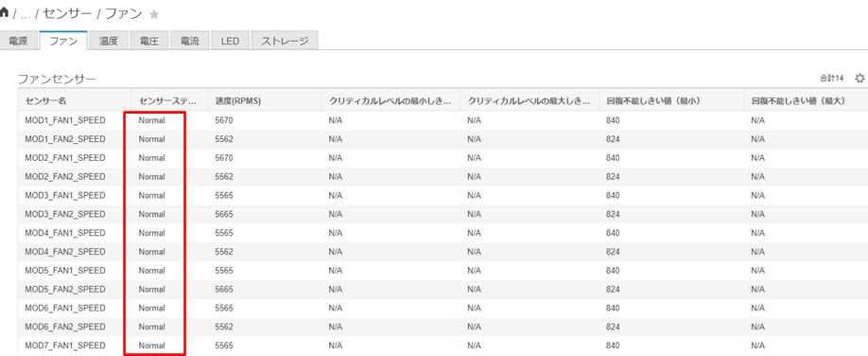
Task: Click Normal status of MOD6_FAN1_SPEED
Action: (151, 308)
